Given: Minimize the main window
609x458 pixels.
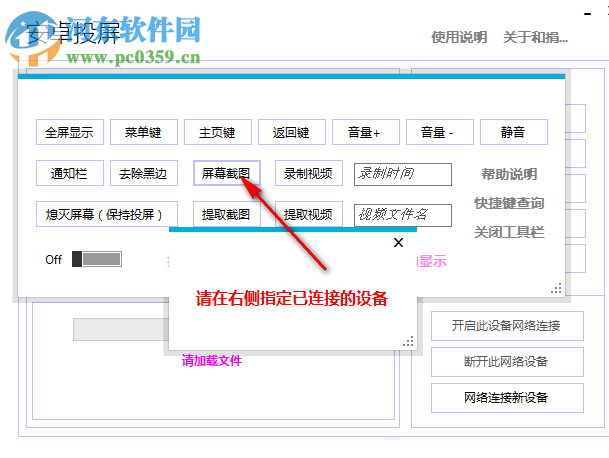Looking at the screenshot, I should [588, 14].
